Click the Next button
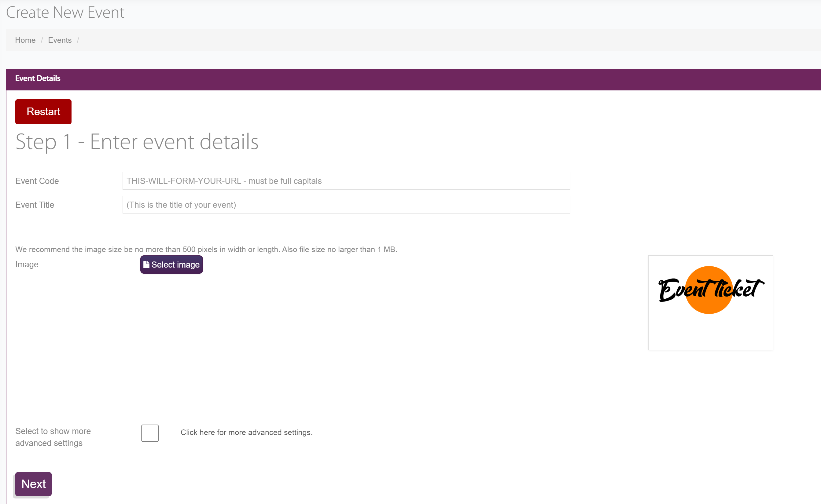The image size is (821, 504). [33, 484]
